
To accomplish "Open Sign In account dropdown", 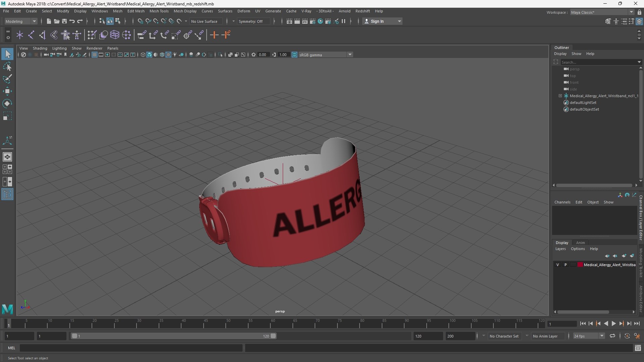I will tap(382, 21).
